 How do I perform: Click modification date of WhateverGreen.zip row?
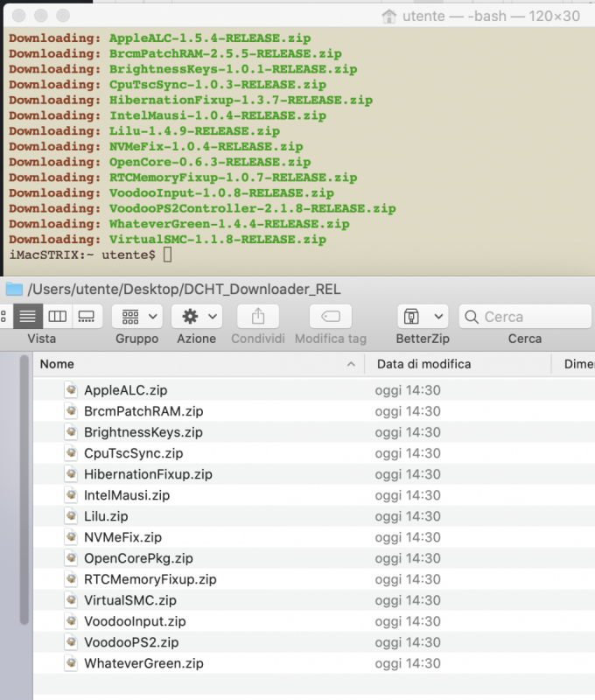[408, 663]
